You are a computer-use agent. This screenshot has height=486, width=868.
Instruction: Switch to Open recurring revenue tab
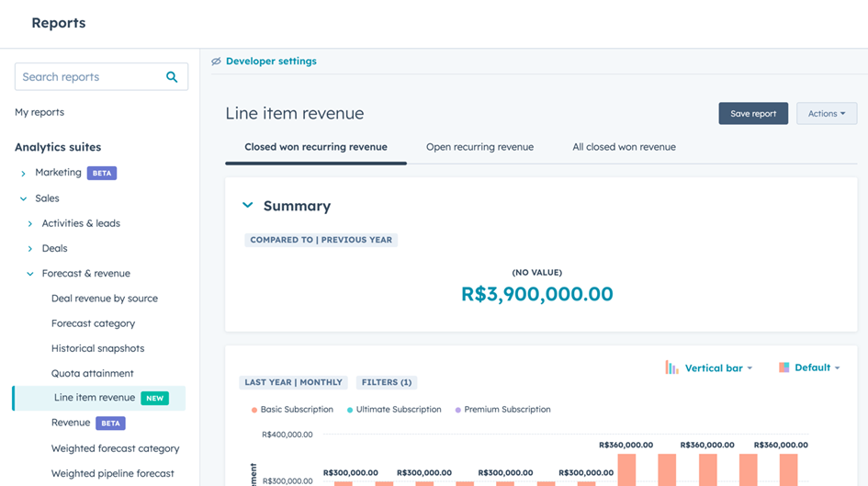click(x=480, y=147)
